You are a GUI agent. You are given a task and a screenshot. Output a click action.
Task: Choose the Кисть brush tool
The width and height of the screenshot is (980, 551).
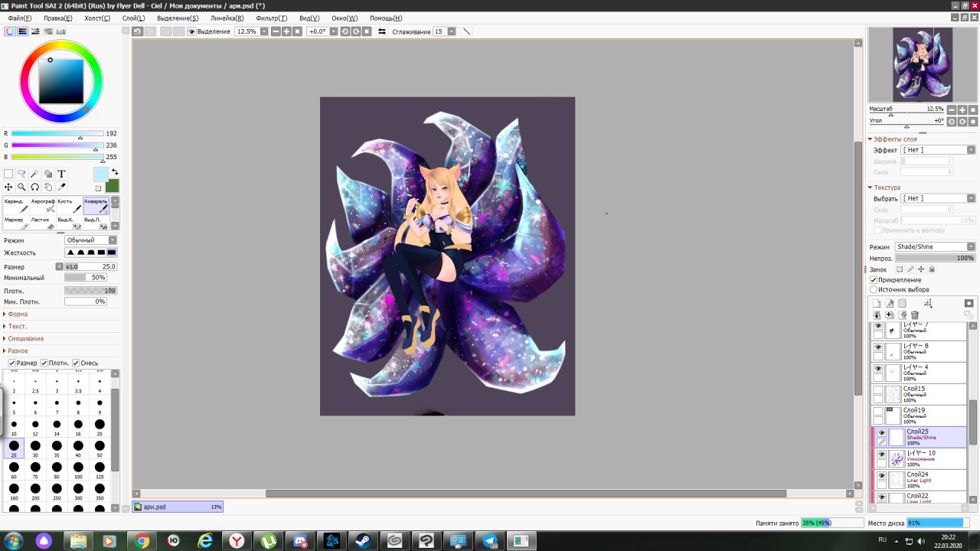click(x=70, y=205)
